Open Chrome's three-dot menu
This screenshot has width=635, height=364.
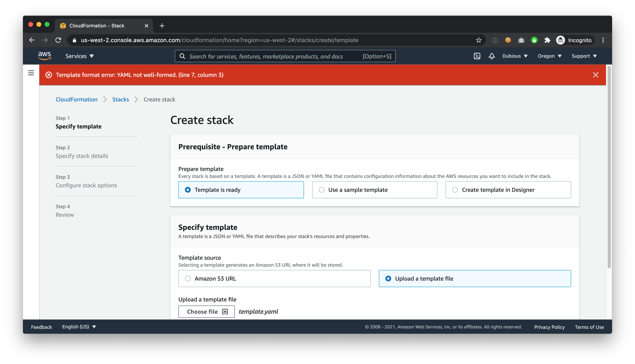coord(603,40)
